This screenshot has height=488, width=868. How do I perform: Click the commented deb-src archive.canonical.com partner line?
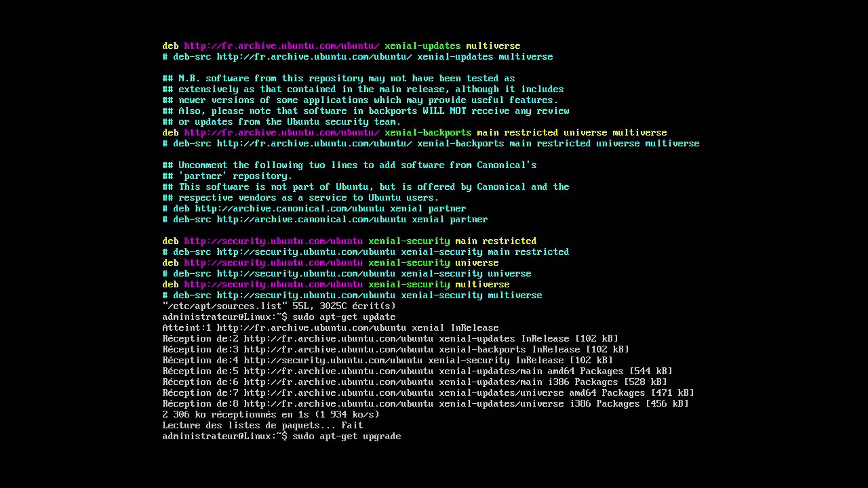tap(325, 220)
